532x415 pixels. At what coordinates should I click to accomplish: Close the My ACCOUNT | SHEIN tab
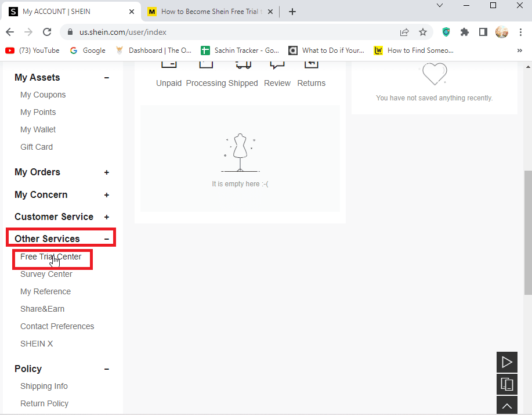(x=132, y=12)
